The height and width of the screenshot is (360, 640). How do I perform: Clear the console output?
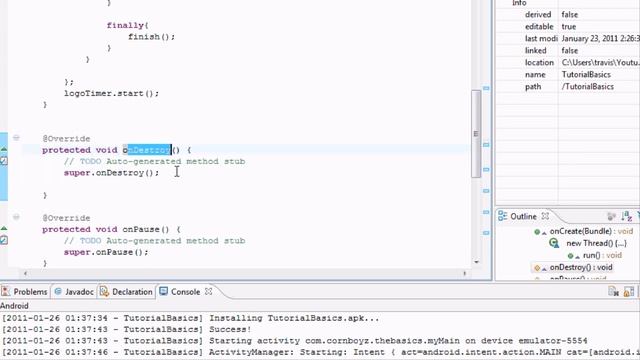click(613, 291)
